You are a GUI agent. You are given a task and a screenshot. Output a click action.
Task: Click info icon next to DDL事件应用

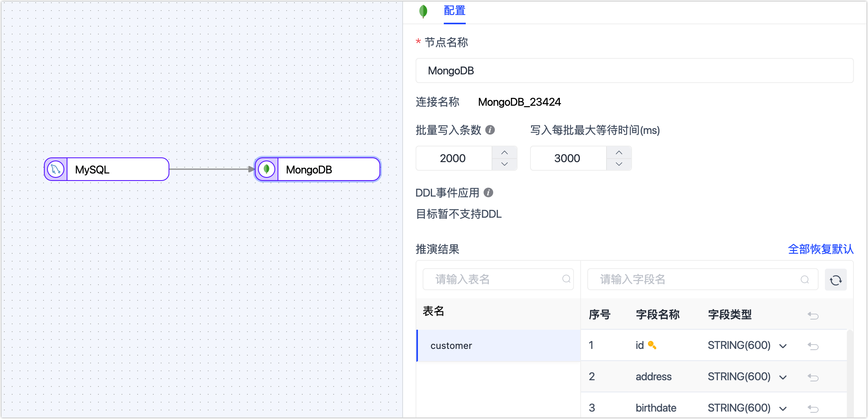488,193
